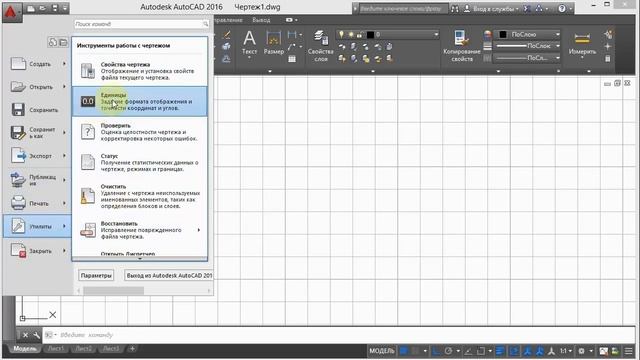Toggle annotation visibility icon in status bar

coord(528,351)
